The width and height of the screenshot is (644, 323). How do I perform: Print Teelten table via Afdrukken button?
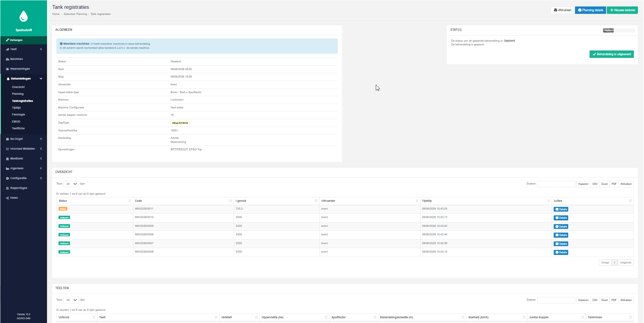626,300
